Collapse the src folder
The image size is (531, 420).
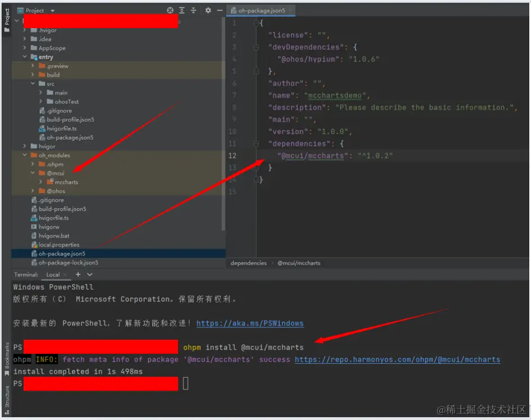33,84
